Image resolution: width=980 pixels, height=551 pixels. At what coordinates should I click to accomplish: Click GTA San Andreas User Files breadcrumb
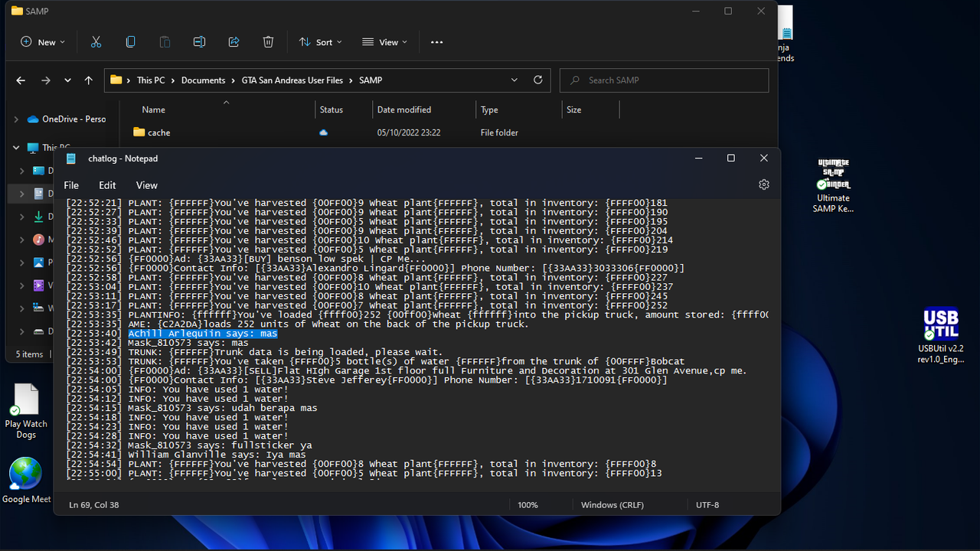click(292, 80)
